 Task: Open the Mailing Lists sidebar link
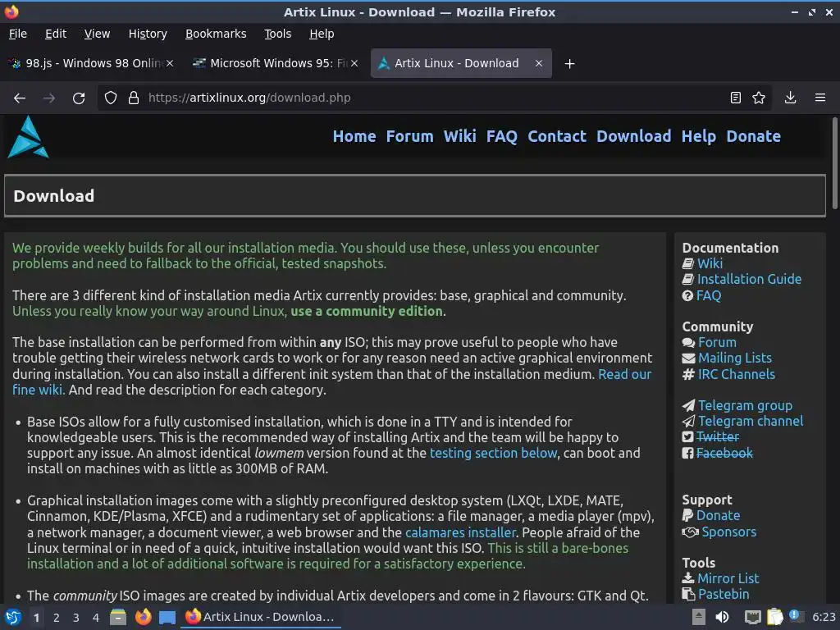tap(735, 358)
